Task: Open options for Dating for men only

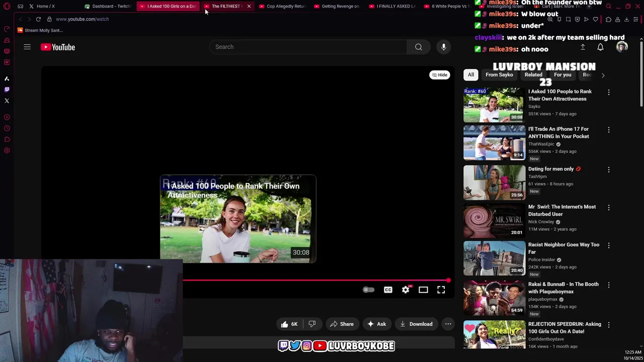Action: 609,170
